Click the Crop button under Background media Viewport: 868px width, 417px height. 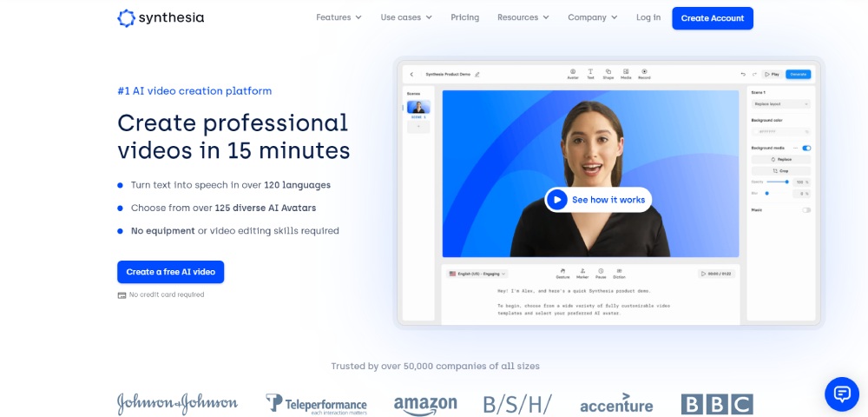(x=780, y=171)
